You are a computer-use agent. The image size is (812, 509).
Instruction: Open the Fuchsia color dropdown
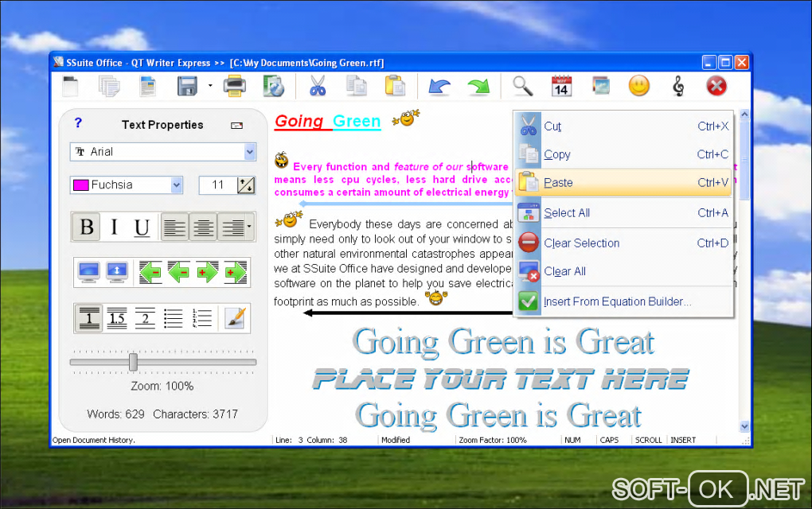coord(177,185)
